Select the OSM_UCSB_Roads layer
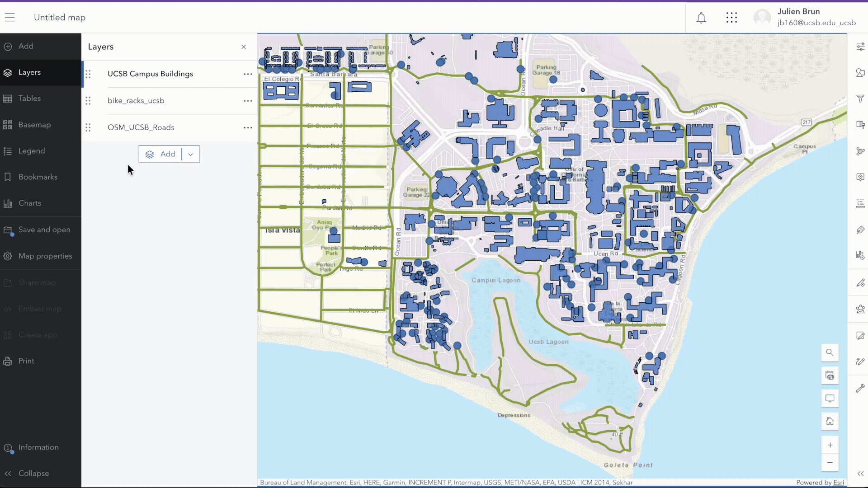 [141, 127]
